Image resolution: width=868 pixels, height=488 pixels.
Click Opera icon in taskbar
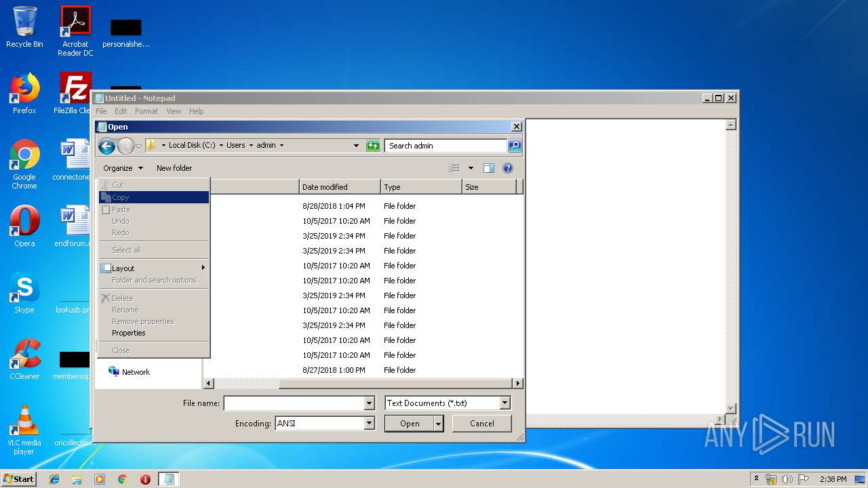pyautogui.click(x=145, y=479)
